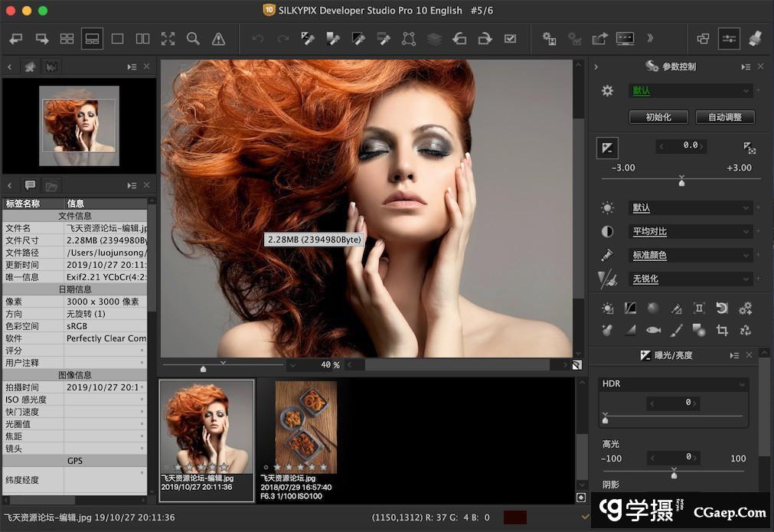Click the rotate-right arrow in top toolbar
This screenshot has height=532, width=774.
(485, 38)
